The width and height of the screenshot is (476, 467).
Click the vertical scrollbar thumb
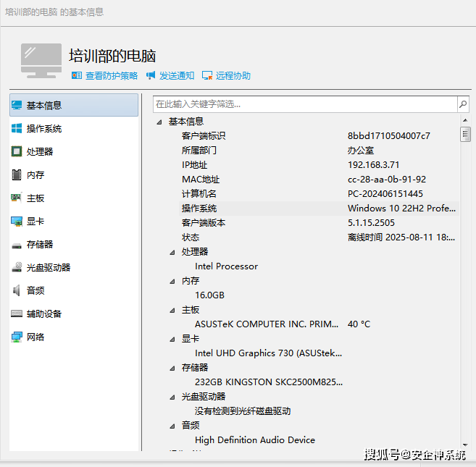465,134
